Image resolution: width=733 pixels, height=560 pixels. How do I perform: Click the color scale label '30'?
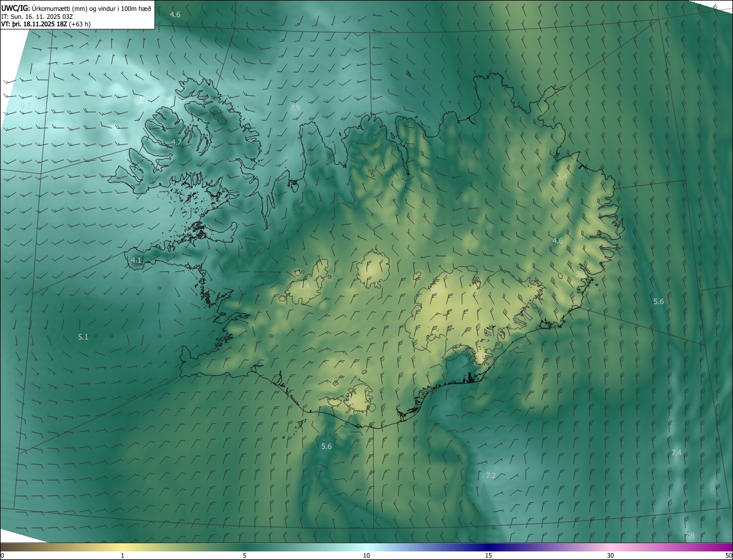(610, 555)
